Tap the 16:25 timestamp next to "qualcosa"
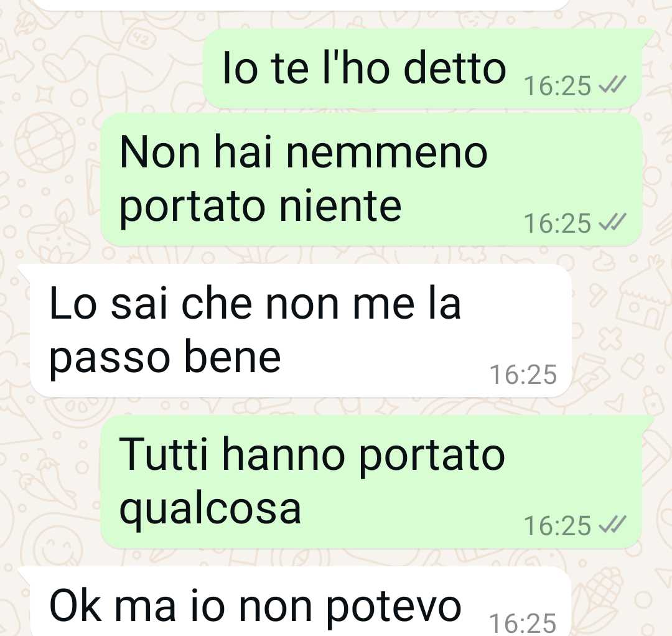The height and width of the screenshot is (636, 672). (x=558, y=525)
